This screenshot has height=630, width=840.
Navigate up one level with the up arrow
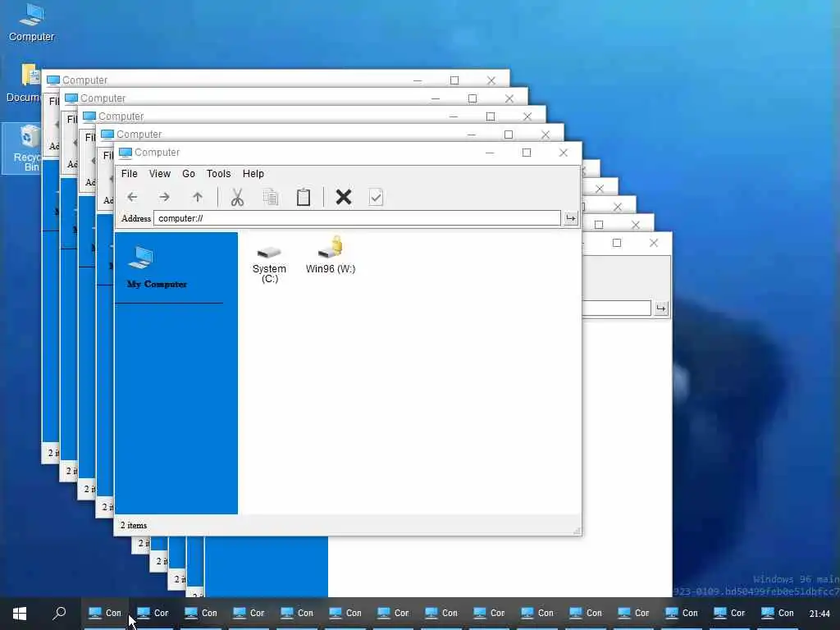pos(198,197)
